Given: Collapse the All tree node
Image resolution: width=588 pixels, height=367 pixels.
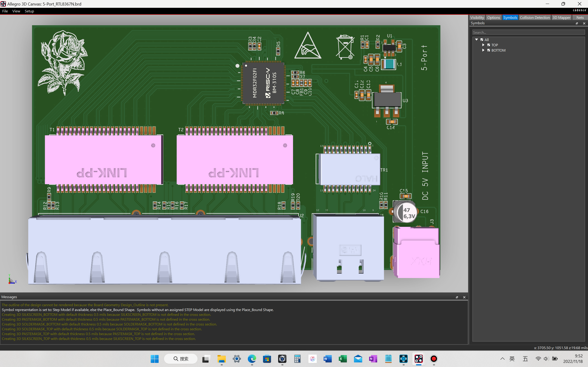Looking at the screenshot, I should (x=476, y=39).
